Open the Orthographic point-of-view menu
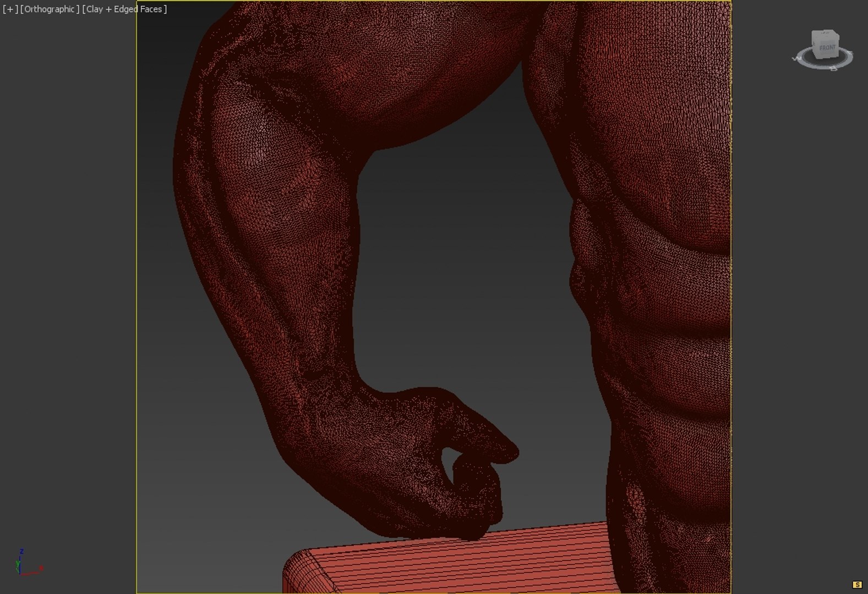 tap(50, 9)
